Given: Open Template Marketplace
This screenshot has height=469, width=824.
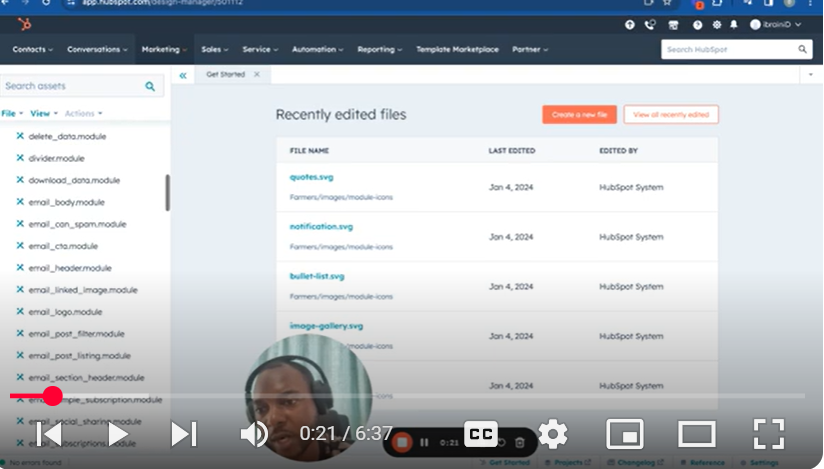Looking at the screenshot, I should 457,49.
